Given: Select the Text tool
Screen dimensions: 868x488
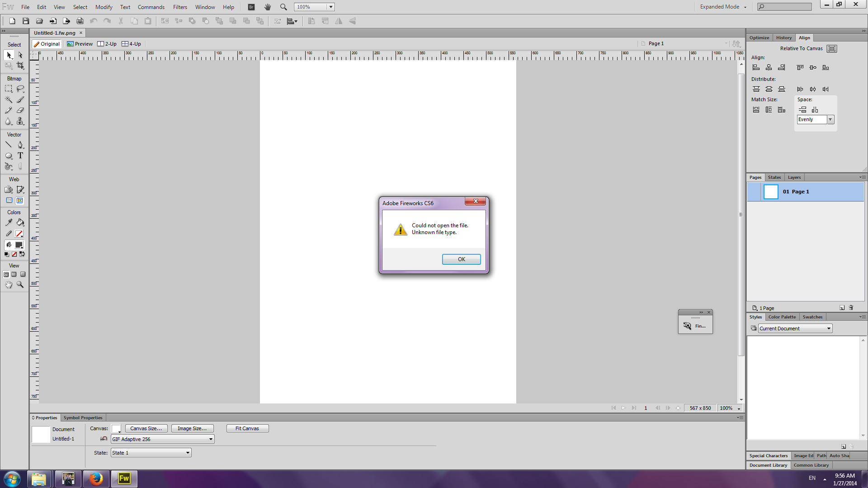Looking at the screenshot, I should [20, 156].
